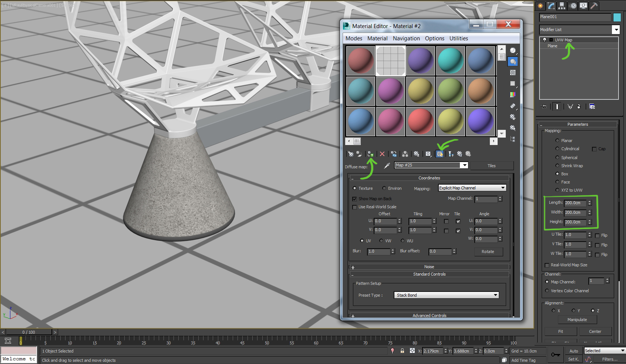626x364 pixels.
Task: Expand the Noise rollout
Action: (x=429, y=266)
